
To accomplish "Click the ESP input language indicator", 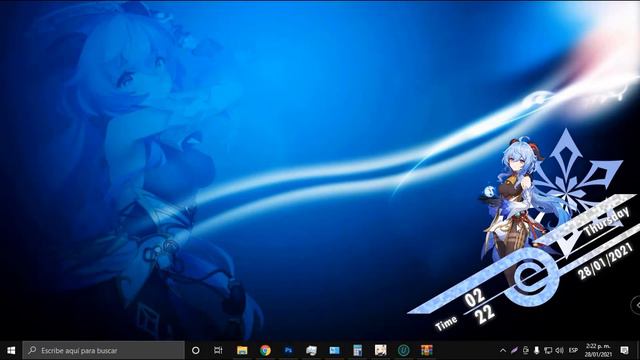I will point(573,350).
